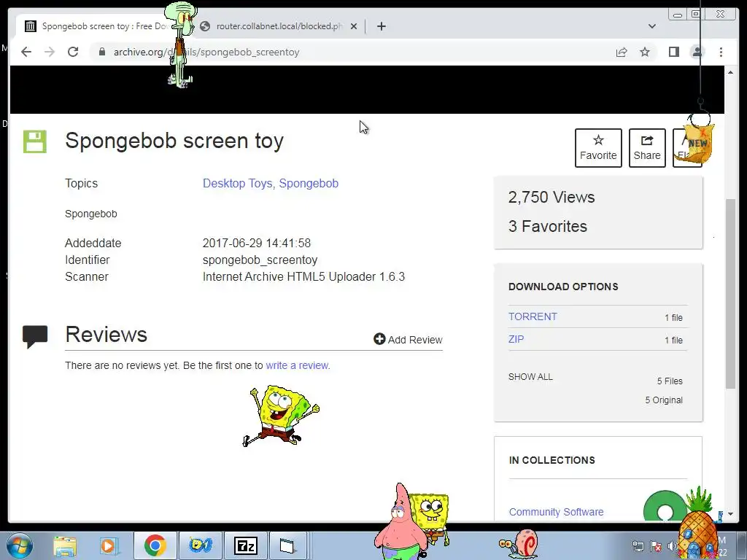Open the Chrome profile avatar
This screenshot has width=747, height=560.
697,52
